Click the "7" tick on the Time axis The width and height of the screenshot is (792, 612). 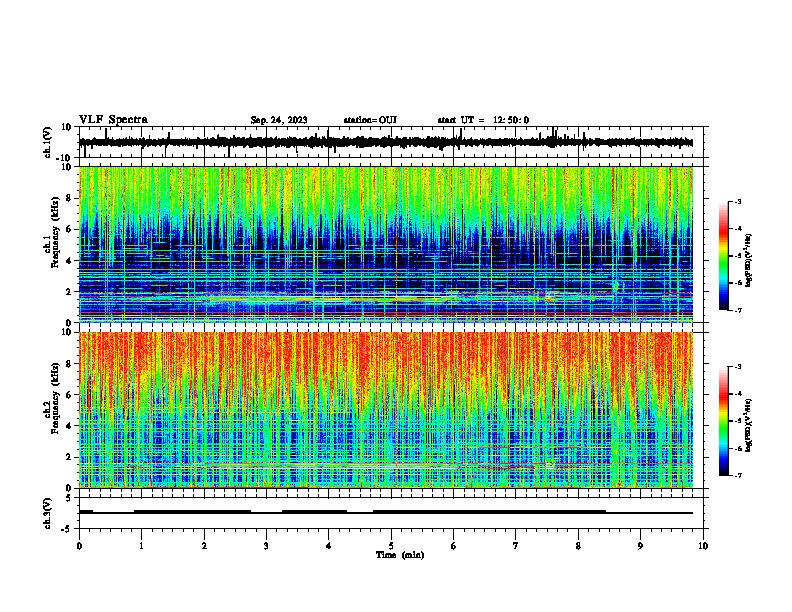(516, 546)
